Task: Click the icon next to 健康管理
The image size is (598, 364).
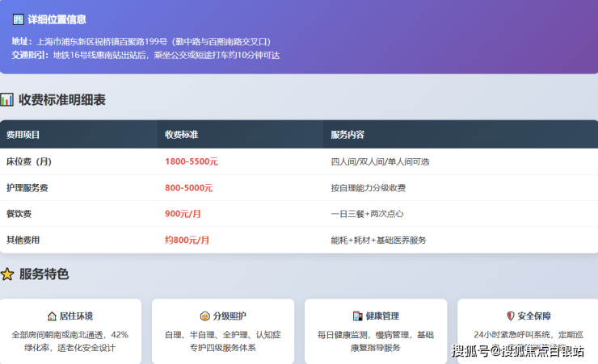Action: [x=358, y=316]
